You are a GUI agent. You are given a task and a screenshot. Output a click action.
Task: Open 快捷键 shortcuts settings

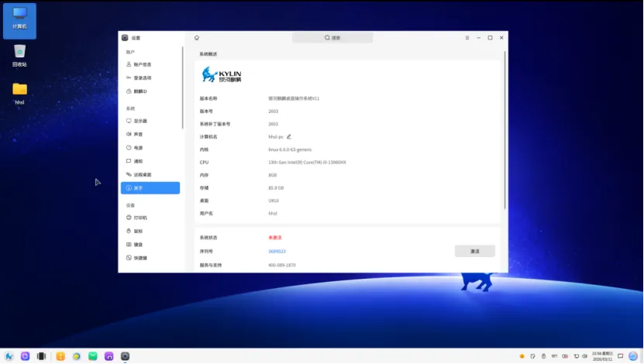pos(150,258)
